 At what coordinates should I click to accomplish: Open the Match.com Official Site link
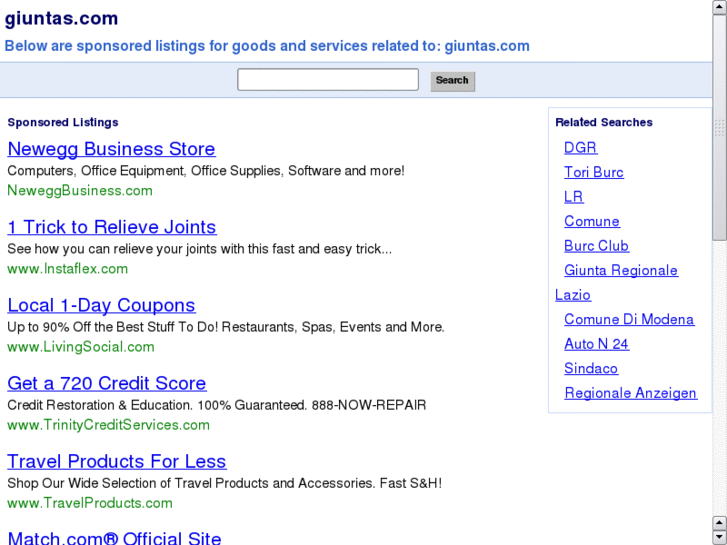pyautogui.click(x=115, y=538)
